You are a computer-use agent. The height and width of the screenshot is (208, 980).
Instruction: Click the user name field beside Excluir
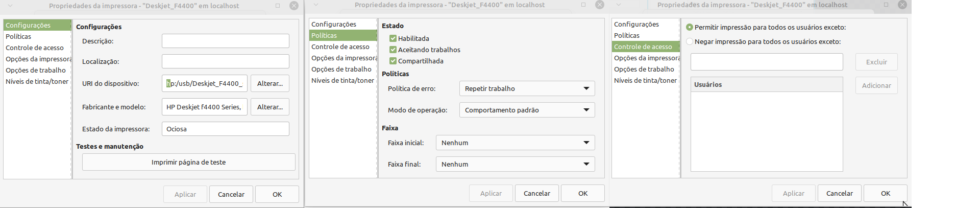767,62
